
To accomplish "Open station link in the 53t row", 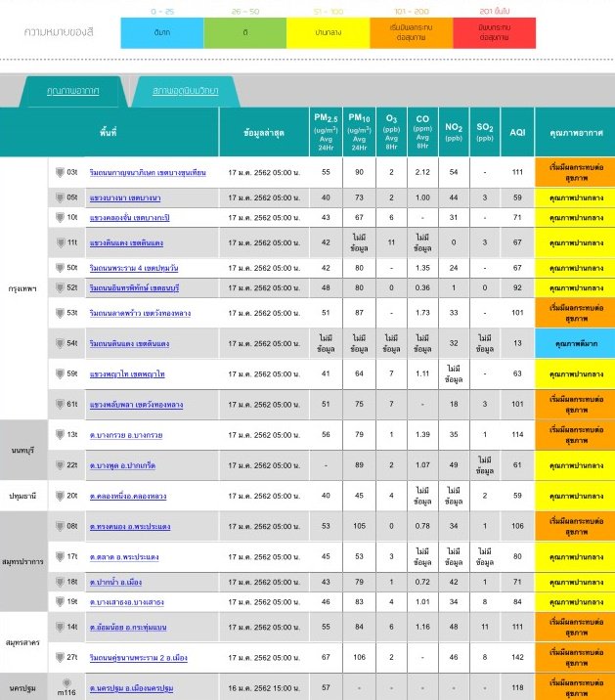I will (x=140, y=313).
